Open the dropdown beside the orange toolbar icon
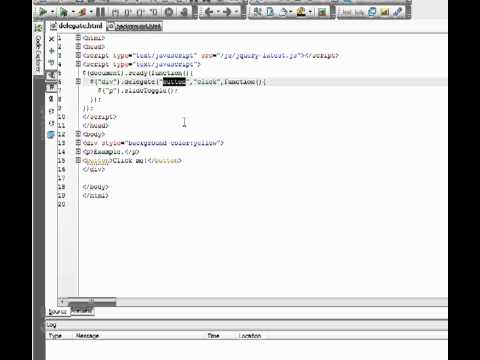Viewport: 480px width, 360px height. (91, 12)
